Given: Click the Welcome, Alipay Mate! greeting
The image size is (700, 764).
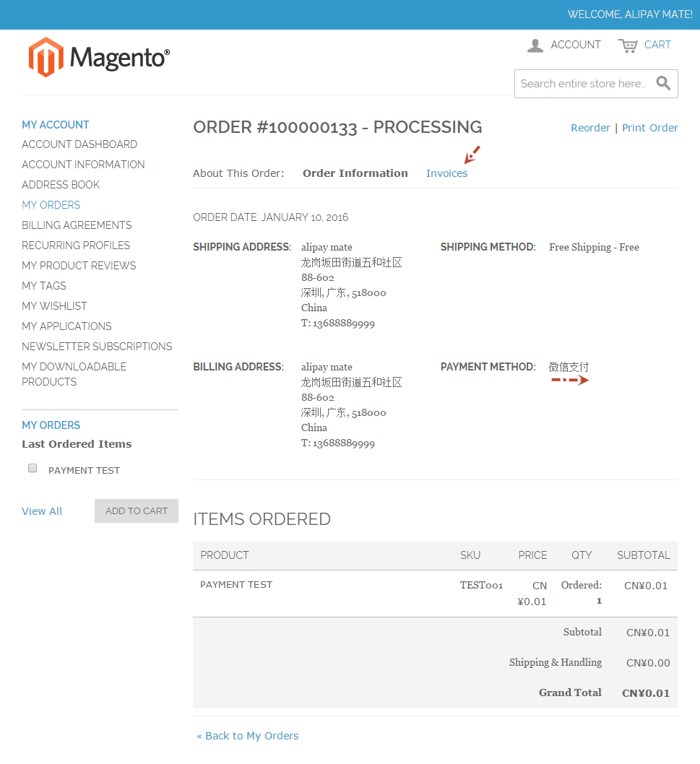Looking at the screenshot, I should (x=630, y=14).
